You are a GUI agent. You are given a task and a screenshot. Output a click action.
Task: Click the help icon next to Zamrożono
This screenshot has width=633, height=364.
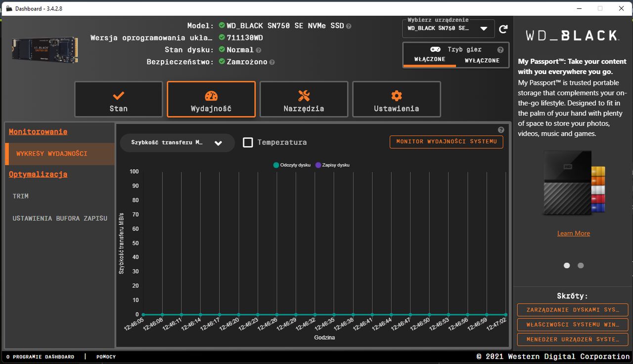[272, 62]
